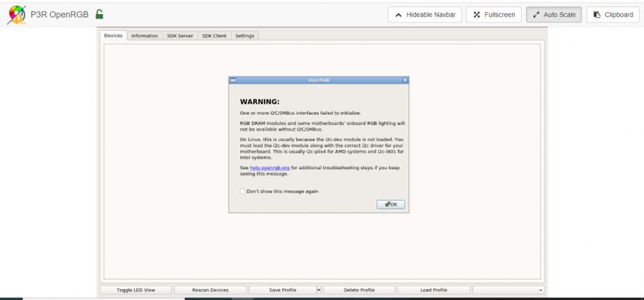
Task: Switch to the Devices tab
Action: coord(113,35)
